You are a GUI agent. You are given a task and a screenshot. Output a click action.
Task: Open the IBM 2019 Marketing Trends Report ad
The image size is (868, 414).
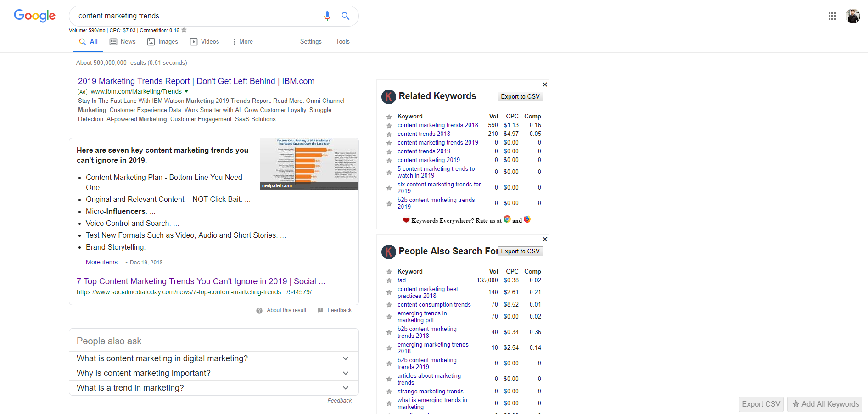(x=196, y=81)
